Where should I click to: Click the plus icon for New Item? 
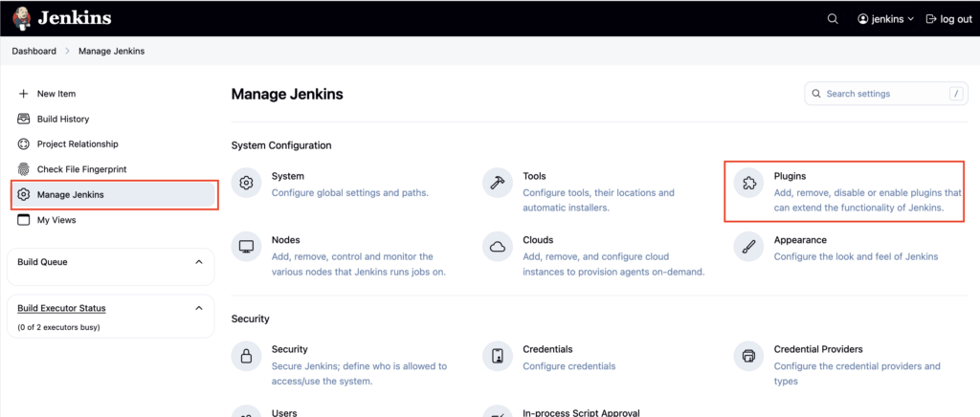click(x=24, y=94)
